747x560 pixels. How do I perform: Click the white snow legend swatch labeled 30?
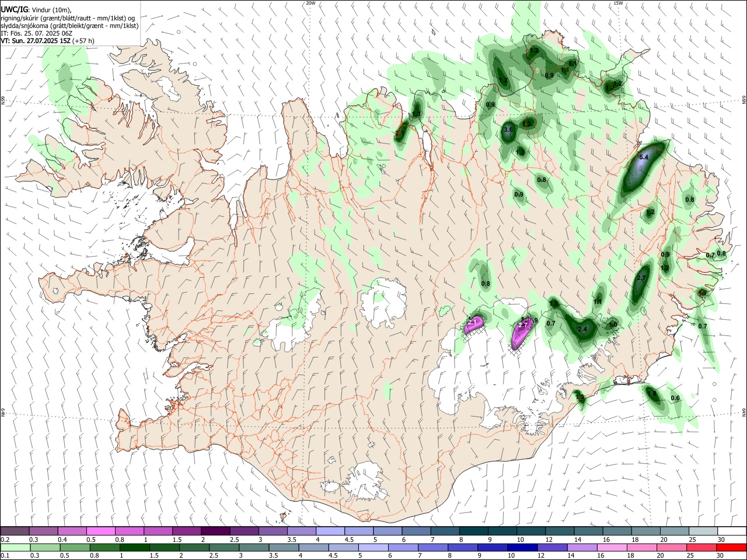pyautogui.click(x=732, y=531)
